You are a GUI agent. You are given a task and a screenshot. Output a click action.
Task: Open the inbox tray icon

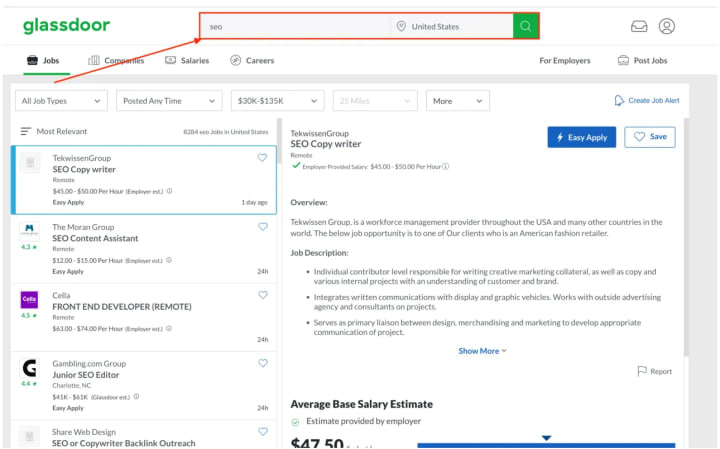[x=639, y=26]
